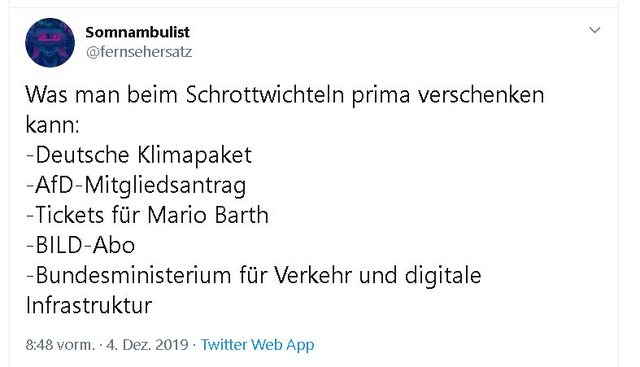The height and width of the screenshot is (367, 640).
Task: Click the 4. Dez. 2019 date
Action: coord(147,345)
